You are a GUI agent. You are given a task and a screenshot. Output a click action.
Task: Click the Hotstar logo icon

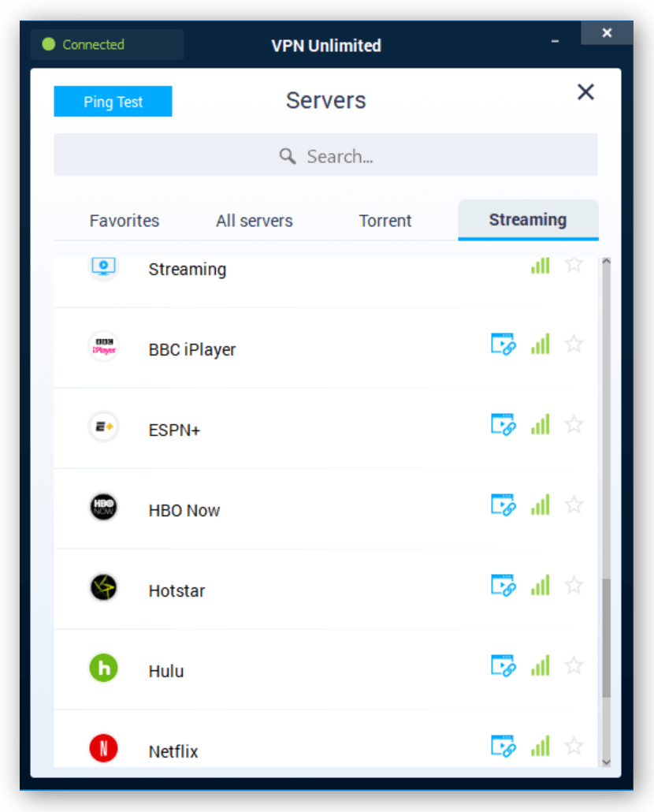coord(103,587)
